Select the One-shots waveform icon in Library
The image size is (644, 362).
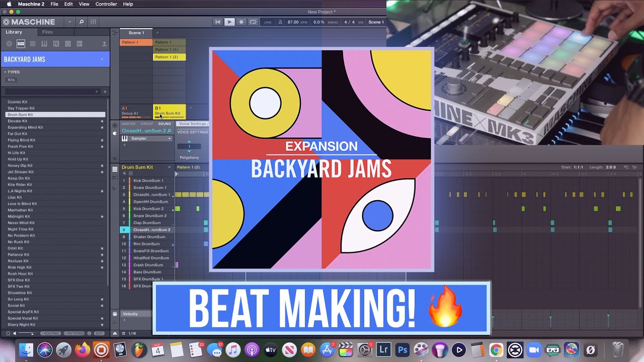[79, 44]
